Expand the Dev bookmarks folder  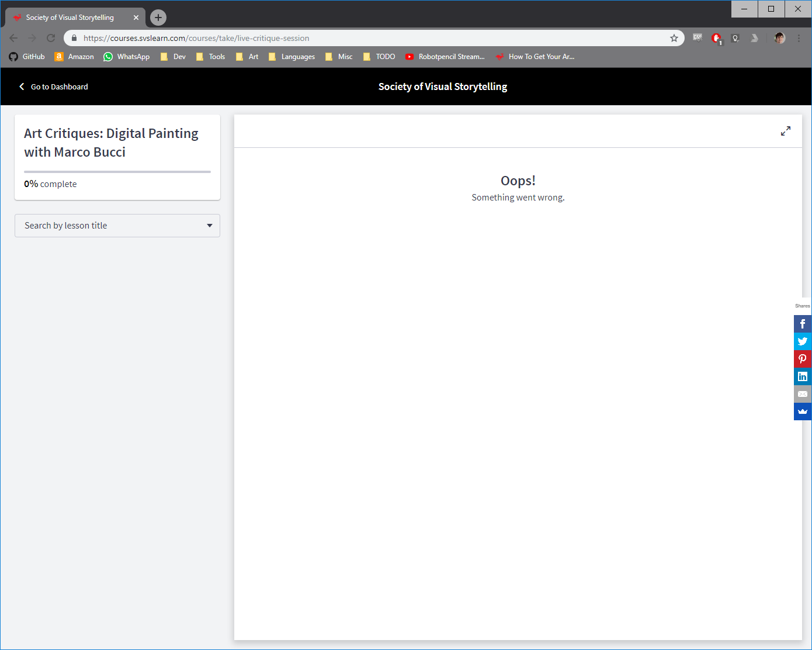tap(173, 57)
